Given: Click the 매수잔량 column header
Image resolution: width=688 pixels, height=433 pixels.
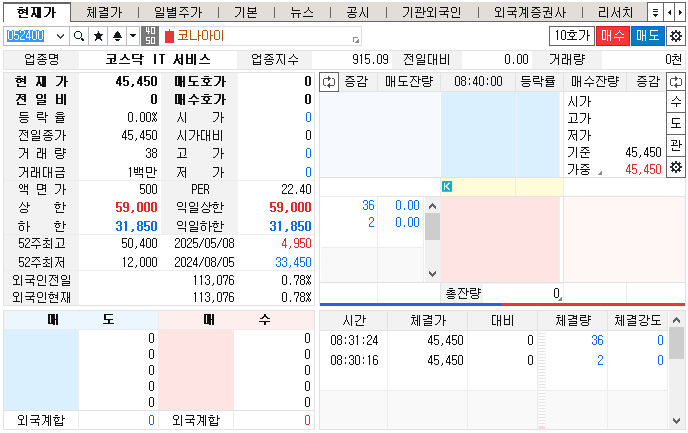Looking at the screenshot, I should tap(595, 82).
